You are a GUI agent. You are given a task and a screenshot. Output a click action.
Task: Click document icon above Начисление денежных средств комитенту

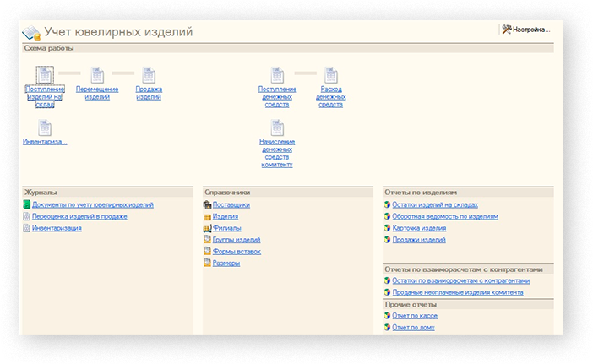tap(277, 128)
